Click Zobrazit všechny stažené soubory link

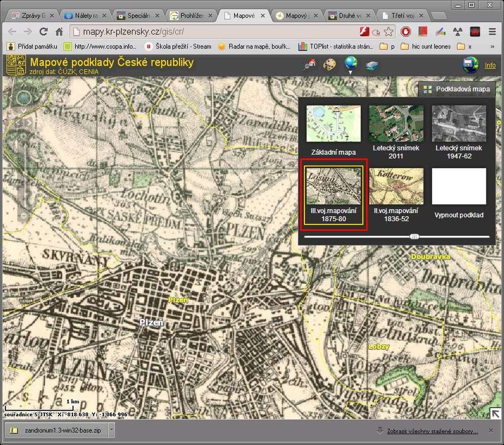point(432,431)
